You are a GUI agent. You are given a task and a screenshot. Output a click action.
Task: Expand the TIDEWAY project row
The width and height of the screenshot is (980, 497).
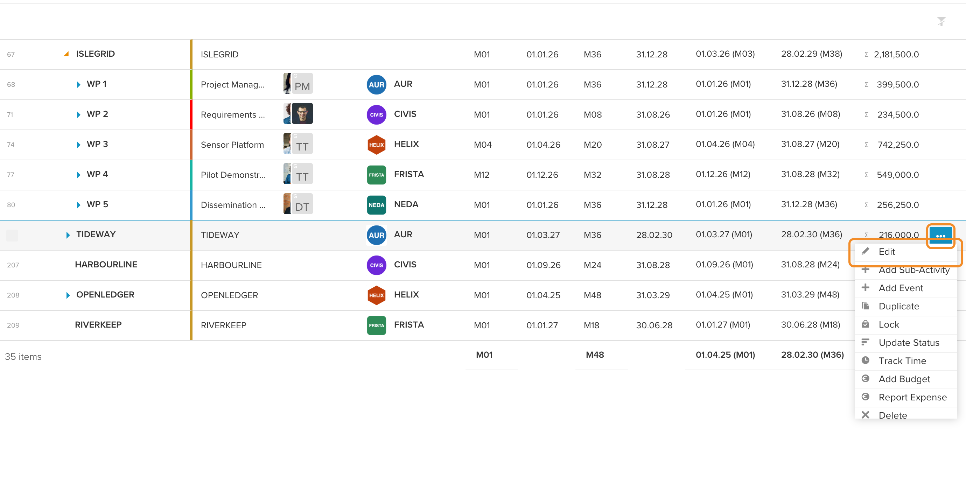[x=68, y=235]
